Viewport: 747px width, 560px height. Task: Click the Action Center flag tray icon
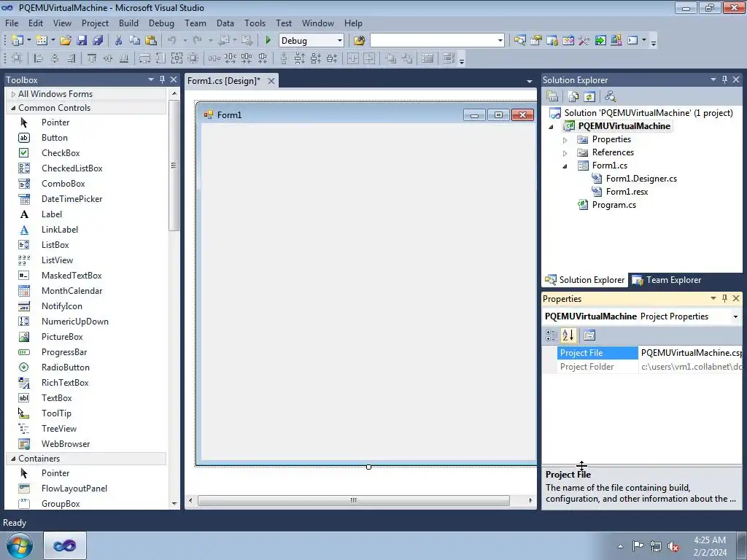[x=638, y=545]
